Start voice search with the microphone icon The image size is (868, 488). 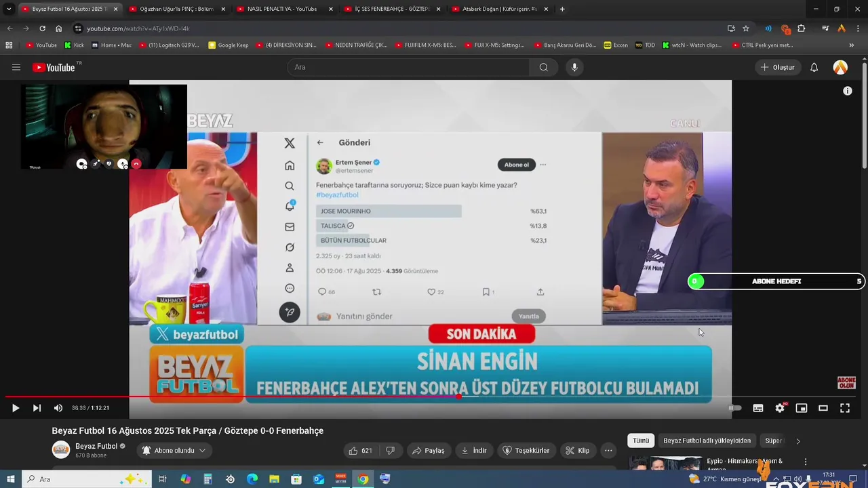[x=574, y=67]
